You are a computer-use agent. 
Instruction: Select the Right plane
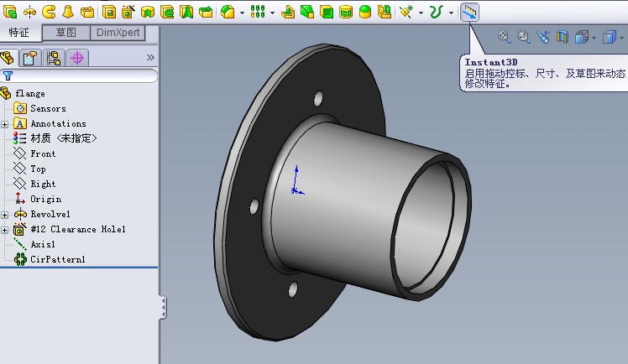[43, 184]
